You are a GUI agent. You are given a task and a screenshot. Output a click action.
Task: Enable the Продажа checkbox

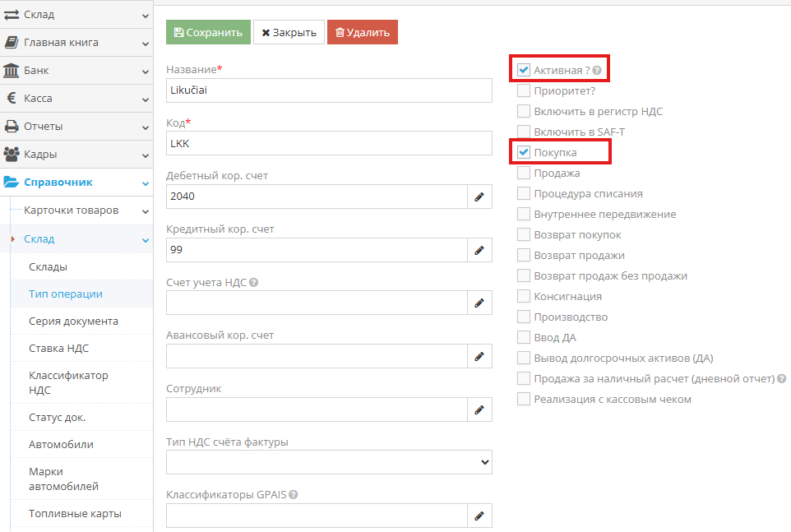point(524,173)
